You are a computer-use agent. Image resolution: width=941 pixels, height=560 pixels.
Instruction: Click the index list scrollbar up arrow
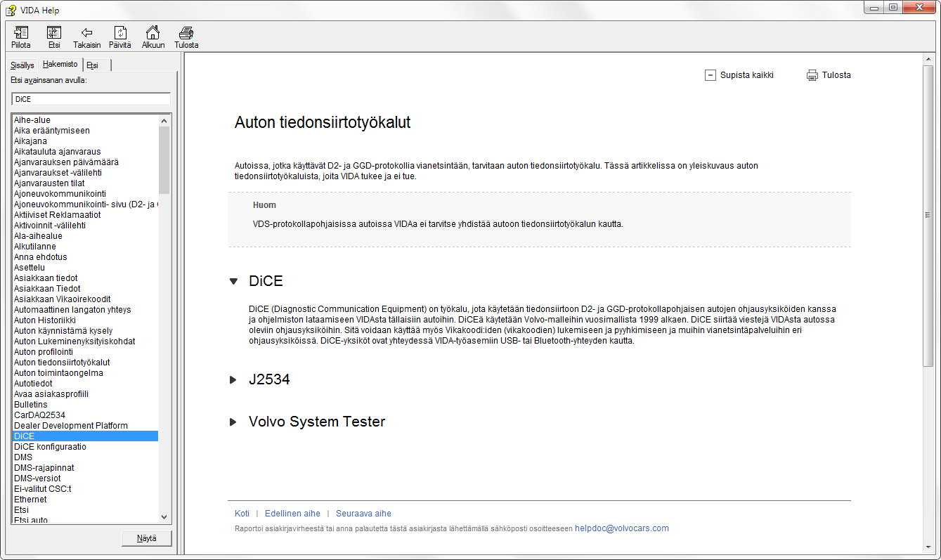pyautogui.click(x=164, y=120)
